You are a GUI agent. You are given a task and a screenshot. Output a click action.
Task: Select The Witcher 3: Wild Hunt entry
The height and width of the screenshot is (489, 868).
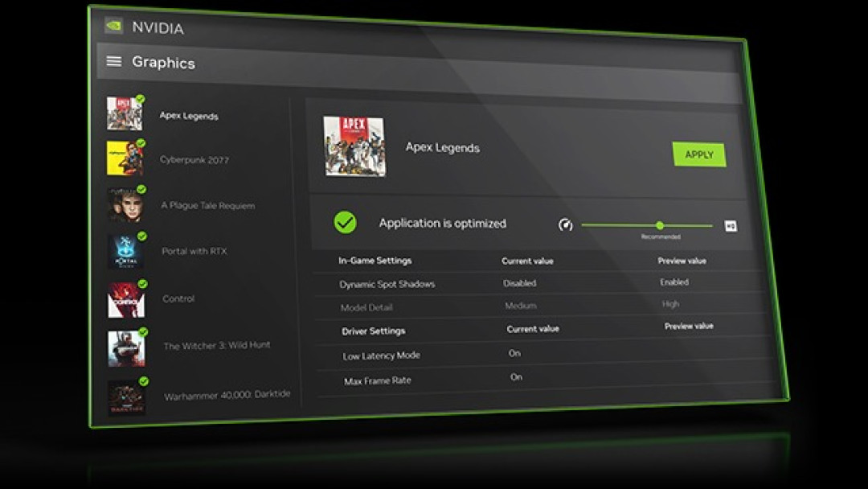point(217,346)
